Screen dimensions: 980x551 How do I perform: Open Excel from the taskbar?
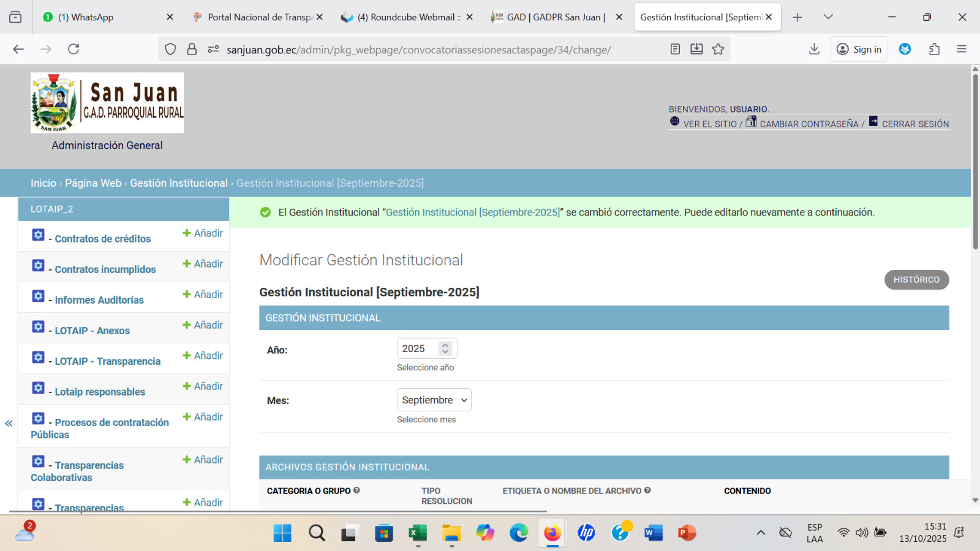[418, 533]
